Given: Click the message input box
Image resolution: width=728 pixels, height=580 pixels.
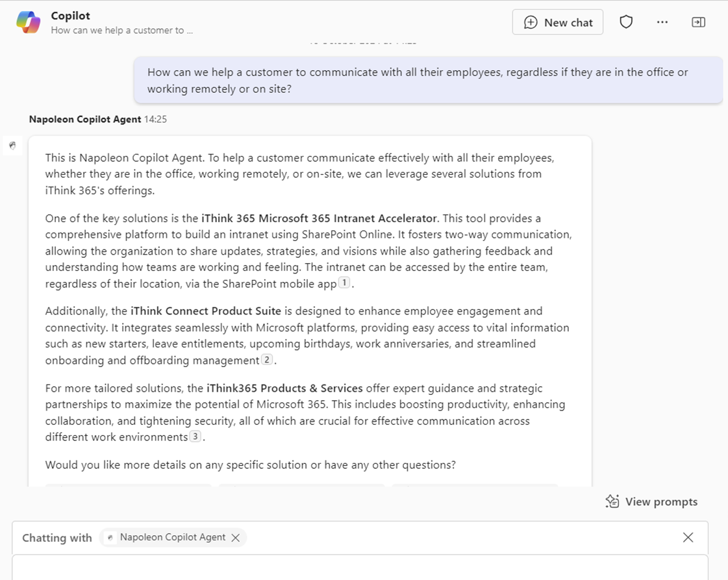Looking at the screenshot, I should (x=360, y=567).
